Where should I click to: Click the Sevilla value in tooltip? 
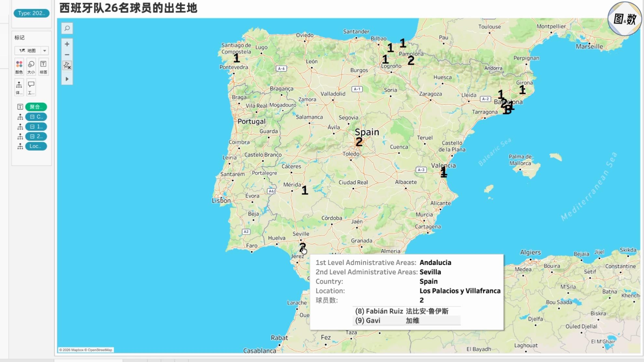click(x=430, y=272)
